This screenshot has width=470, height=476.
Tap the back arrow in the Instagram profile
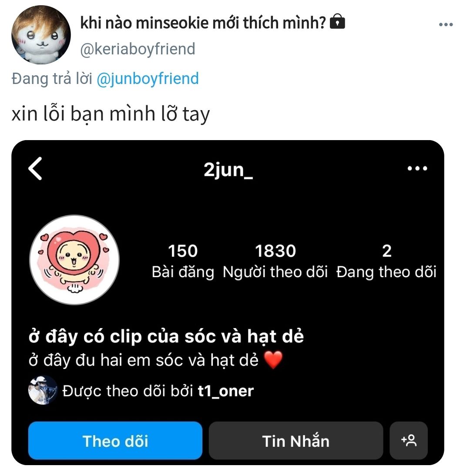click(x=36, y=168)
